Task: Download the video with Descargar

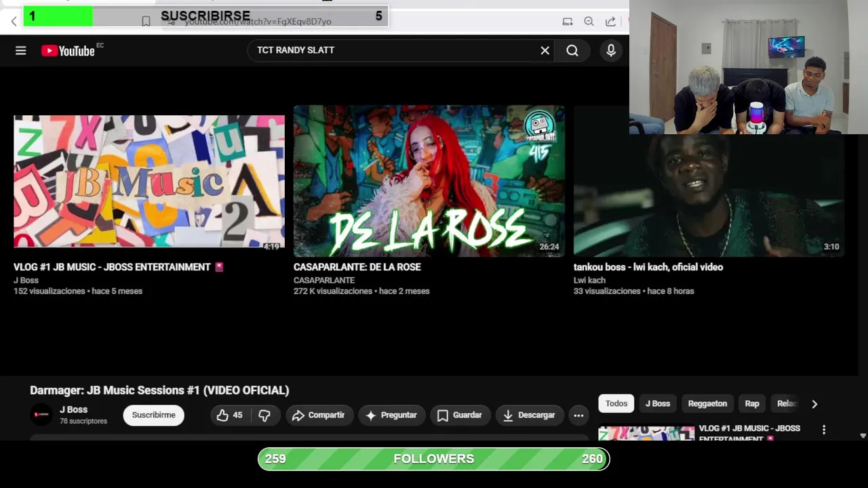Action: 529,415
